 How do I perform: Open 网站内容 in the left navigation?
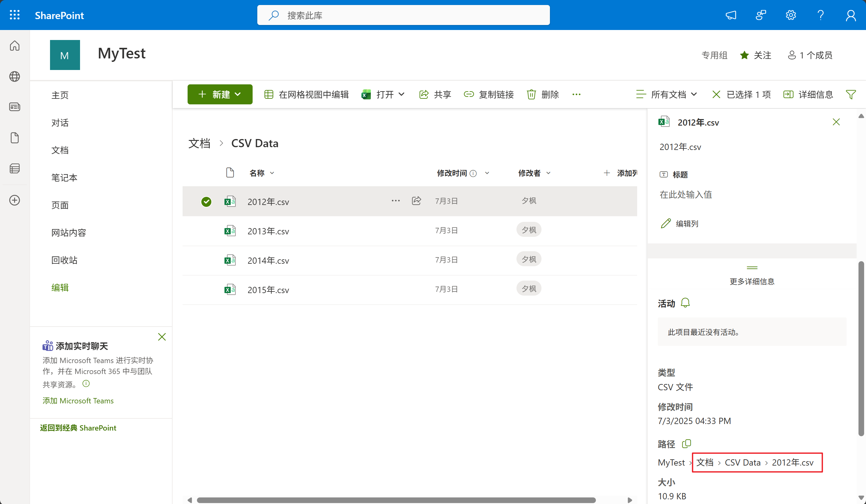pos(69,232)
